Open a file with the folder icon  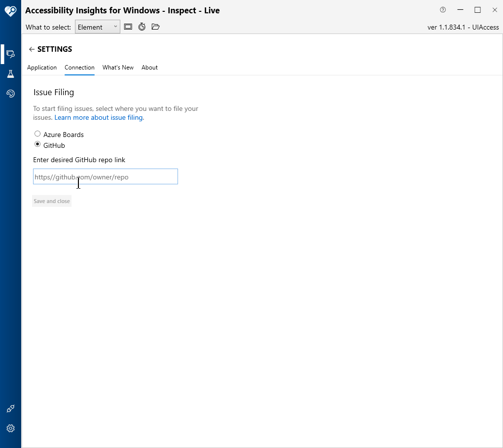[155, 27]
